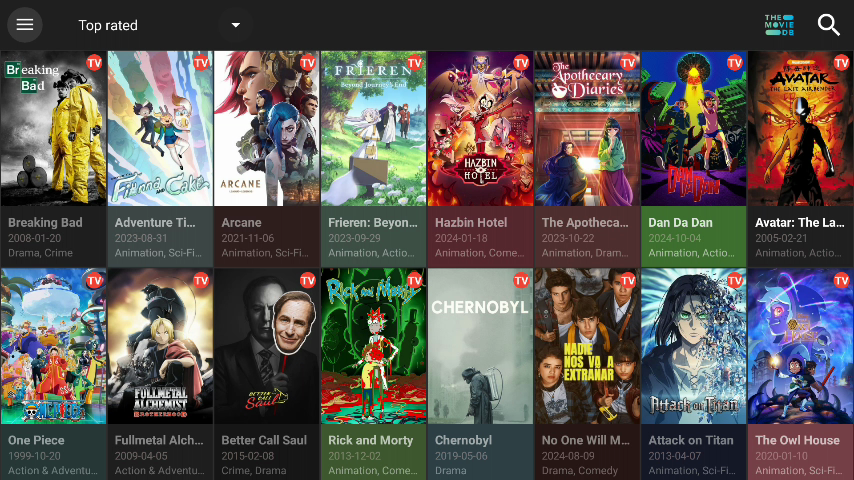This screenshot has height=480, width=854.
Task: Click the TV badge on Breaking Bad
Action: click(94, 62)
